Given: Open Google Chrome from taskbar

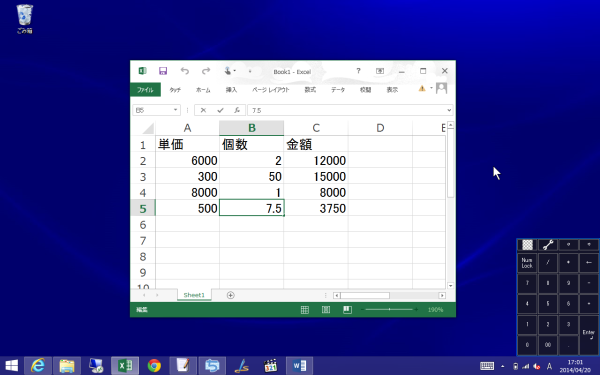Looking at the screenshot, I should [x=154, y=366].
